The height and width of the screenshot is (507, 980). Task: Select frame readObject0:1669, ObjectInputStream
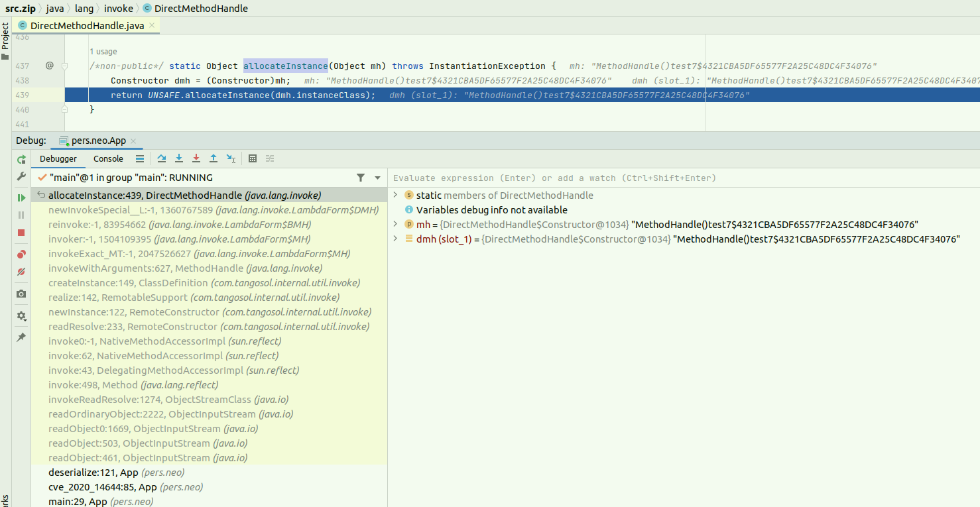pos(209,429)
